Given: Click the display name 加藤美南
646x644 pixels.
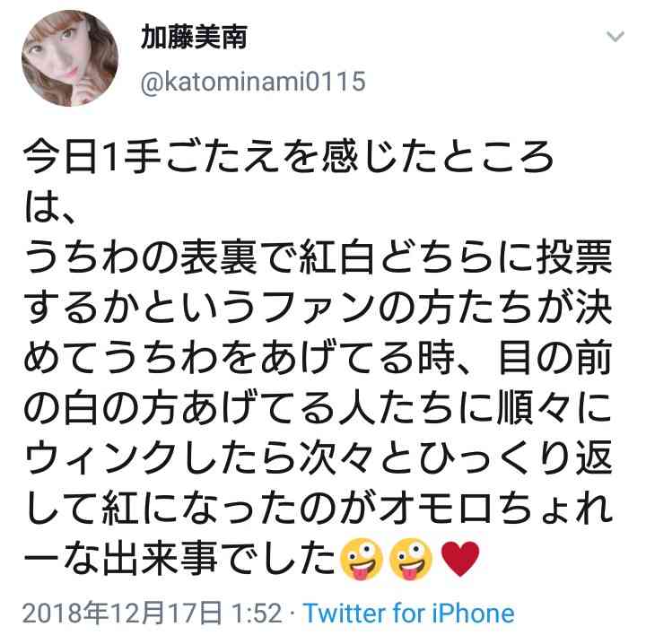Looking at the screenshot, I should pos(194,37).
